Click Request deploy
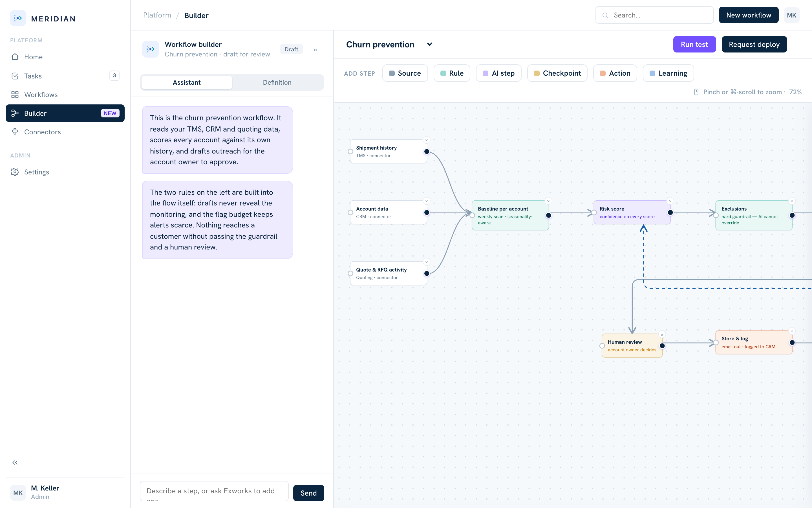812x508 pixels. click(x=754, y=44)
